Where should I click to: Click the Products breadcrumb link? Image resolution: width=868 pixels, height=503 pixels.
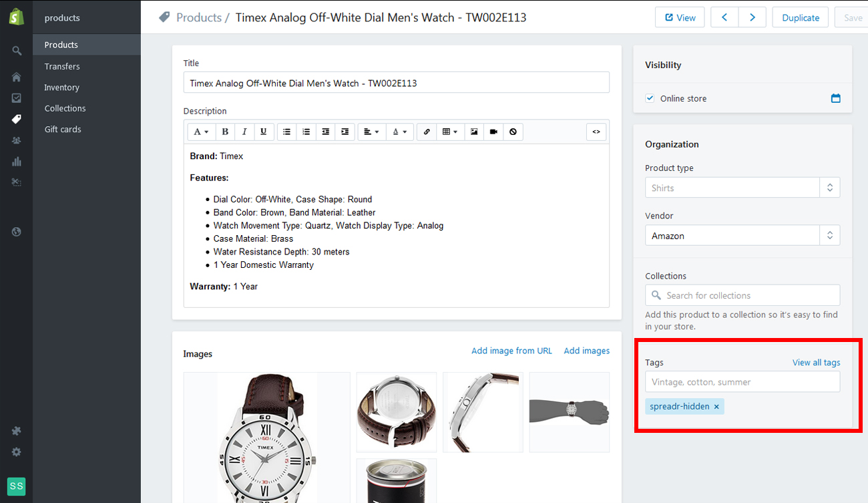(x=199, y=17)
